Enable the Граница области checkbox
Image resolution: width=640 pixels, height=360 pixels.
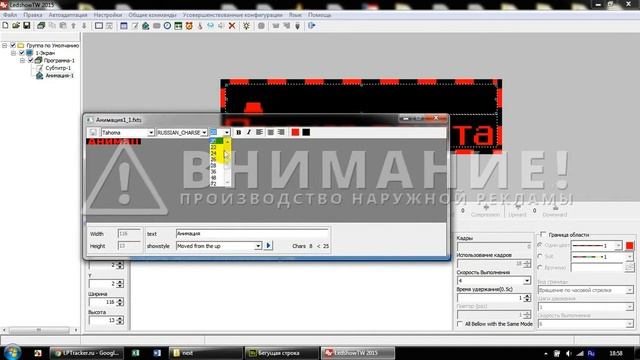pos(543,234)
